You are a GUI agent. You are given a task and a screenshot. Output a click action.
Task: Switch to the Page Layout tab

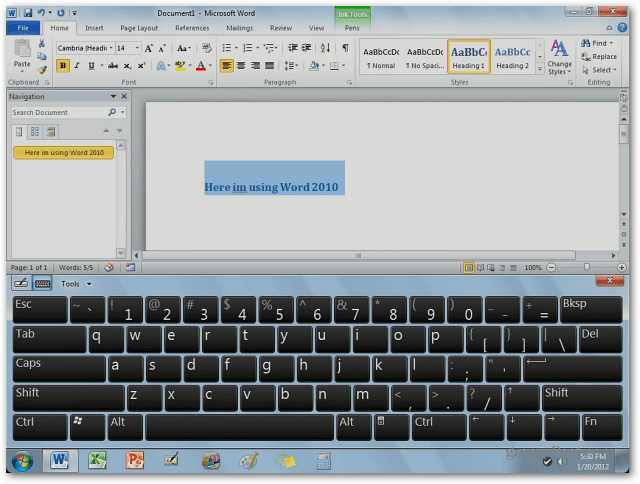tap(139, 28)
